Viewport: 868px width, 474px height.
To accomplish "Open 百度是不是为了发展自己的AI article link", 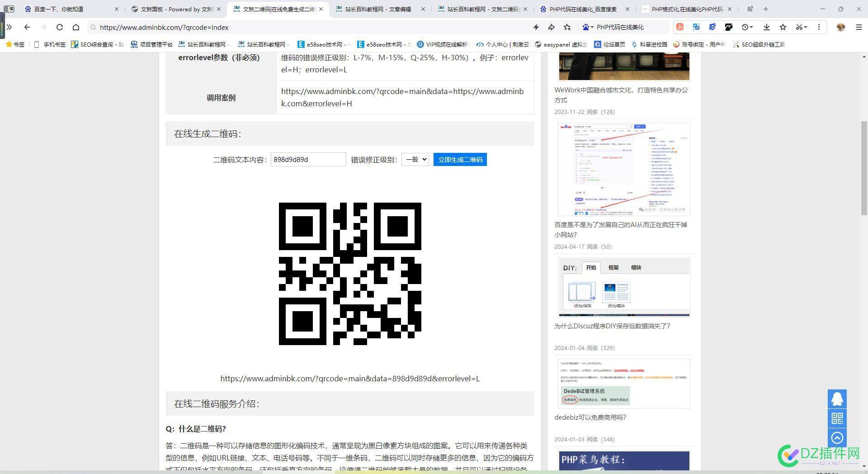I will [x=621, y=230].
